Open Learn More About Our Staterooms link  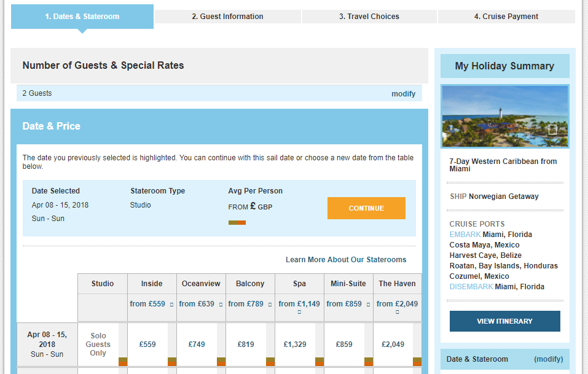pos(346,260)
